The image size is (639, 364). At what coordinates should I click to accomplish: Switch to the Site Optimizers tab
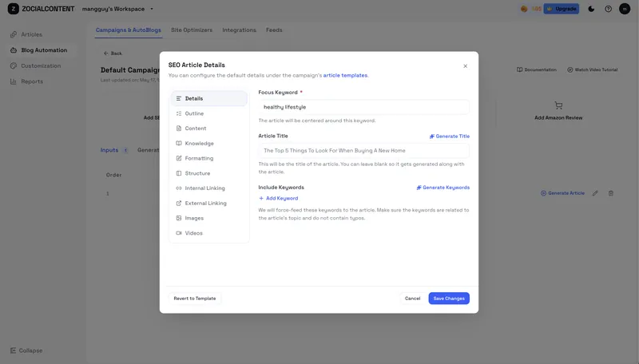pyautogui.click(x=192, y=30)
